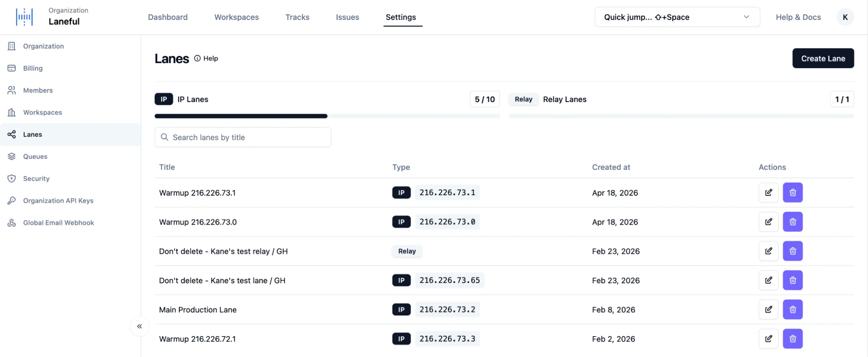Open the Tracks tab
The image size is (868, 357).
[x=297, y=17]
